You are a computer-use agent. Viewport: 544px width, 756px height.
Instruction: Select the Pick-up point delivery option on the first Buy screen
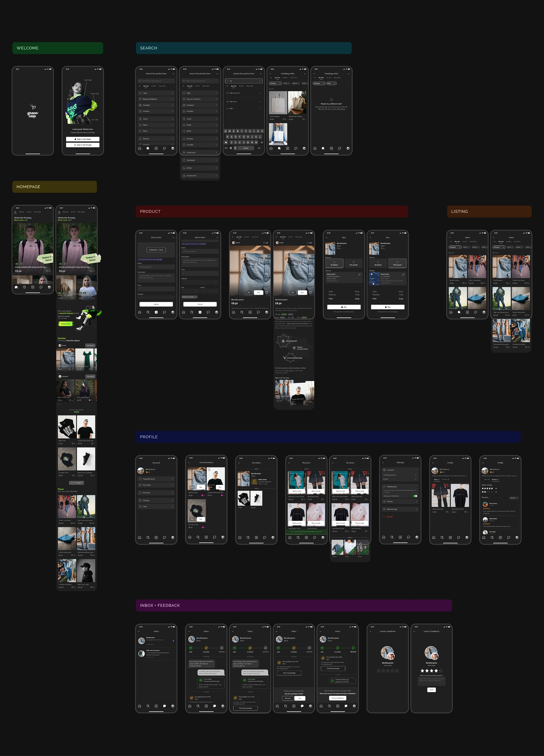[353, 263]
